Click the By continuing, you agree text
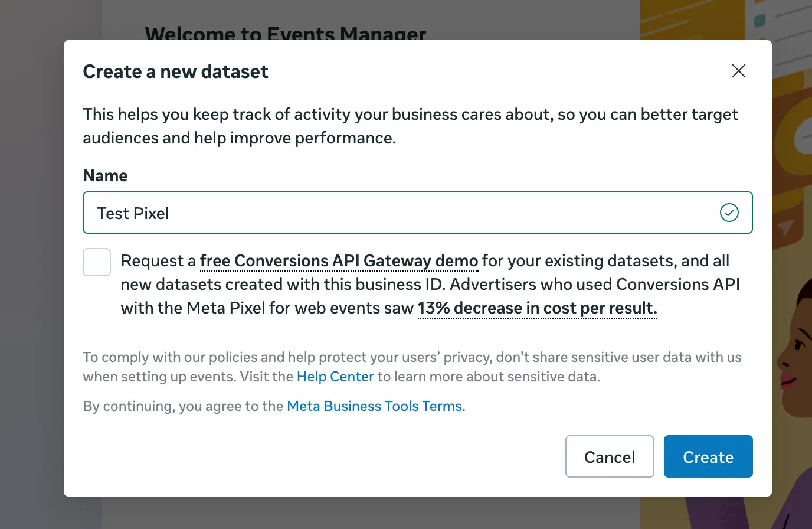Image resolution: width=812 pixels, height=529 pixels. click(184, 406)
